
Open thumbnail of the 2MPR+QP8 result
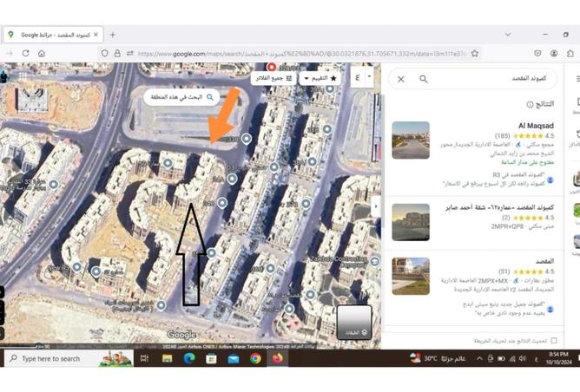click(x=411, y=222)
